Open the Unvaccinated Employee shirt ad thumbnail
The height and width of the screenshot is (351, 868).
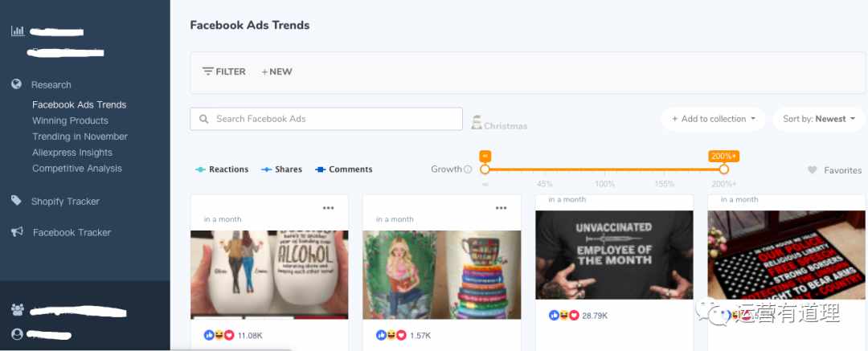(x=615, y=255)
